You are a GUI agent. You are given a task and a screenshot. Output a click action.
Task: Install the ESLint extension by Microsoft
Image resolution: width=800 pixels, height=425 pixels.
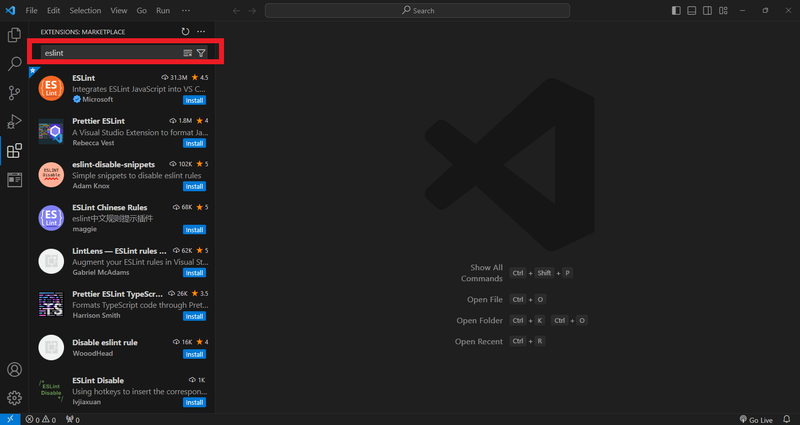coord(194,101)
